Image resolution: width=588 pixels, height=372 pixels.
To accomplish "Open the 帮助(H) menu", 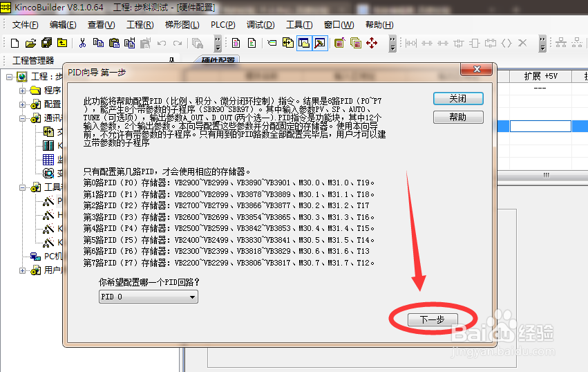I will (x=379, y=25).
